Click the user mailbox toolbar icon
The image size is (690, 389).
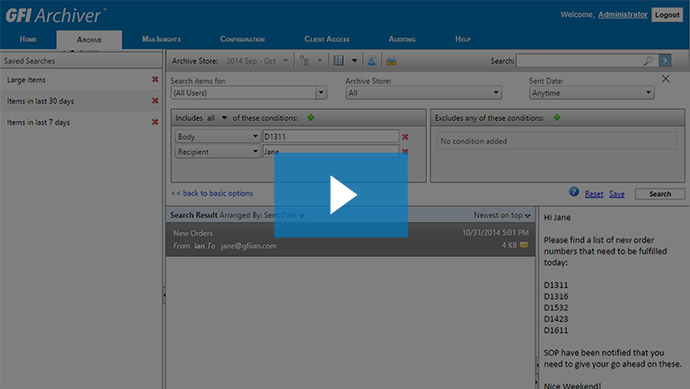[372, 61]
